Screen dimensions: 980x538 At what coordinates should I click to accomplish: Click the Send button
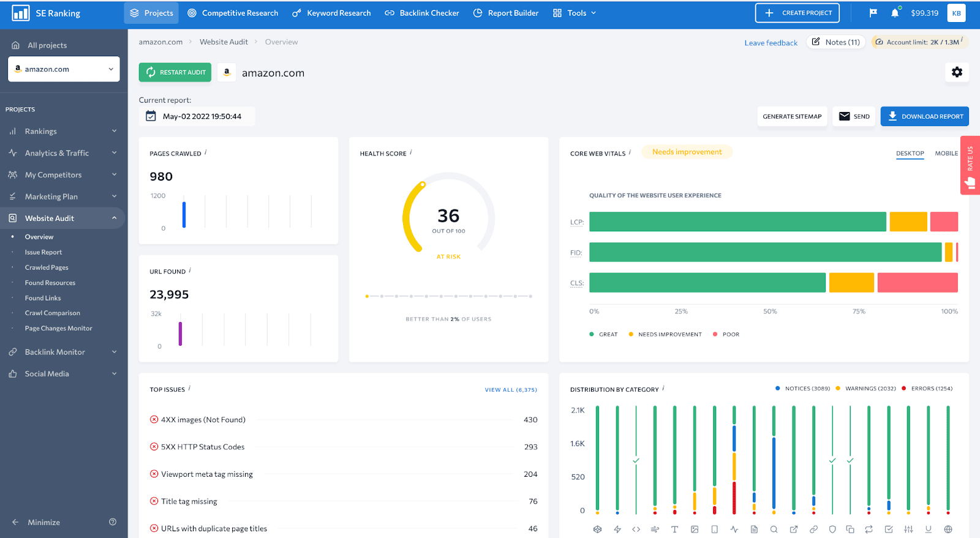pos(854,116)
